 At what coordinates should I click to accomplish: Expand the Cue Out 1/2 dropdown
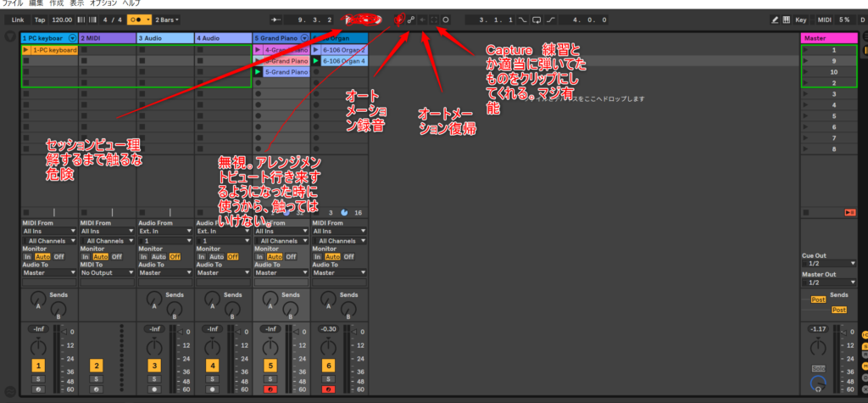click(x=827, y=263)
